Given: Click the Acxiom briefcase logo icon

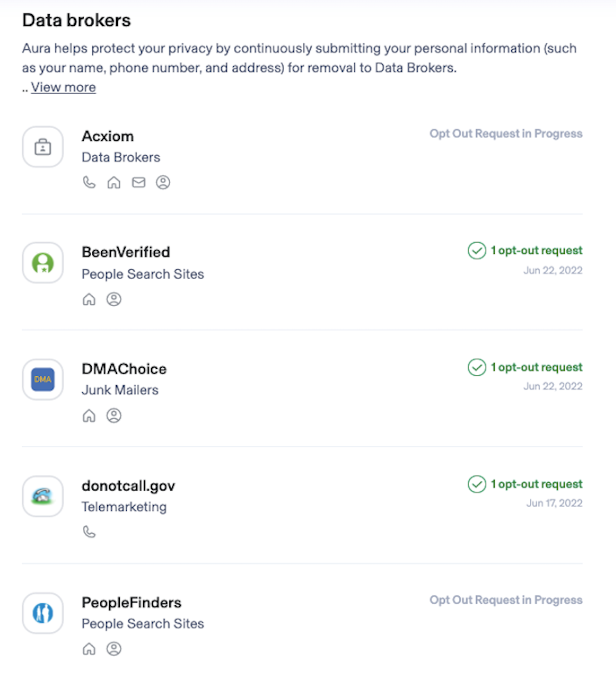Looking at the screenshot, I should pos(43,147).
